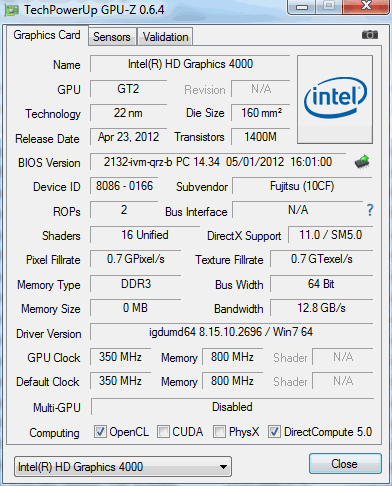Viewport: 392px width, 486px height.
Task: Click the GPU-Z title bar app icon
Action: 12,10
